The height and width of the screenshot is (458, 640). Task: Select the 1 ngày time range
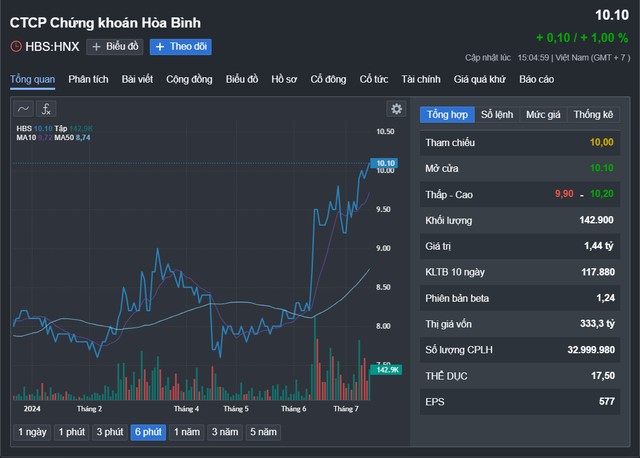(x=31, y=432)
